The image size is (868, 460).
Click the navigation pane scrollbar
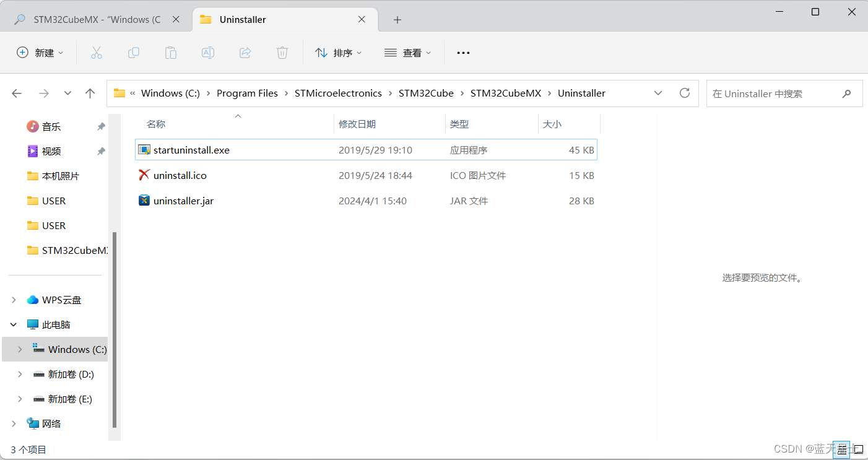coord(114,329)
